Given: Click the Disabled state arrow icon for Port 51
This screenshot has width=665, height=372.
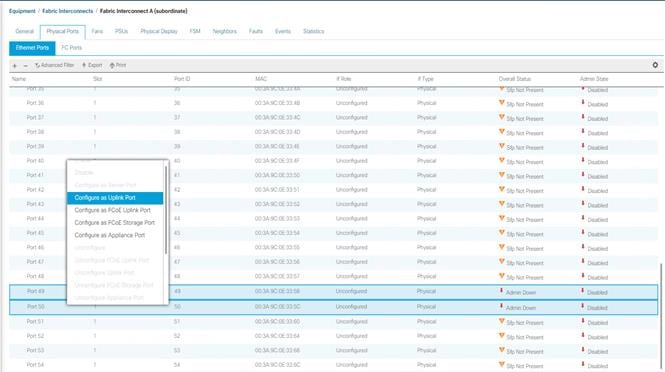Looking at the screenshot, I should [x=583, y=321].
